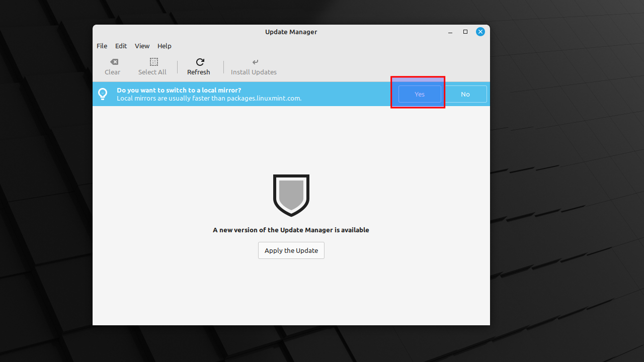The image size is (644, 362).
Task: Click the Apply the Update button
Action: click(291, 250)
